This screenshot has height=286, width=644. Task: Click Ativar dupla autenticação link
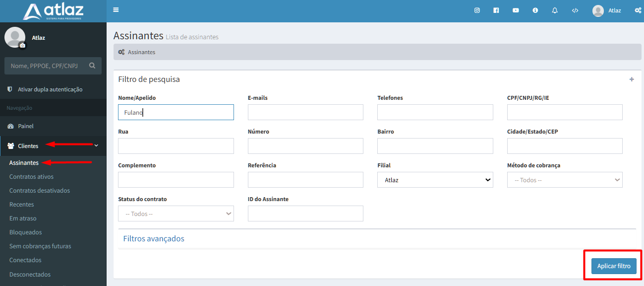coord(50,89)
